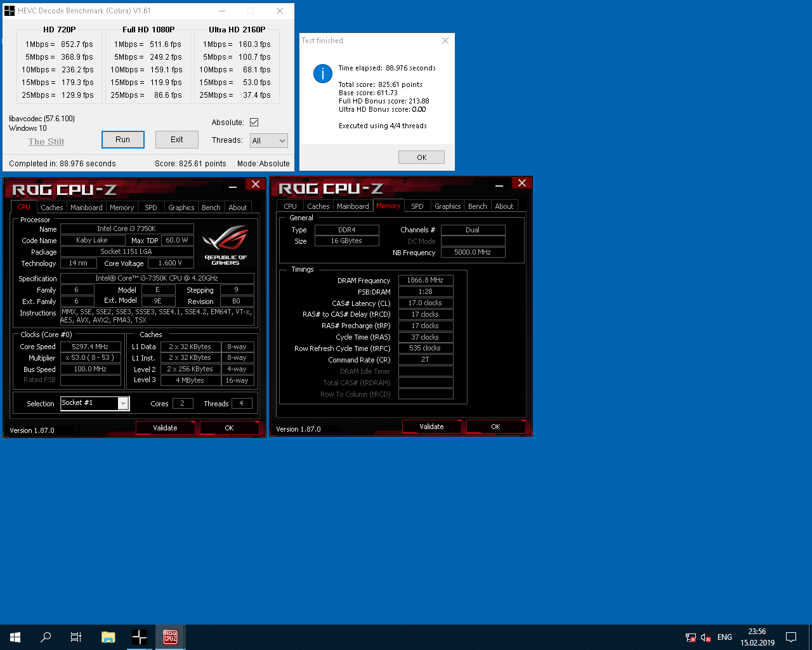The height and width of the screenshot is (650, 812).
Task: Select Memory tab in right CPU-Z window
Action: click(388, 206)
